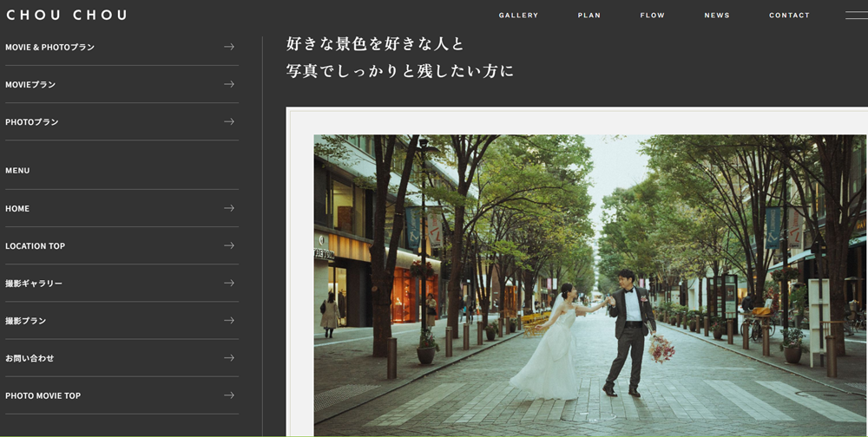
Task: Click arrow icon beside 撮影プラン
Action: point(229,320)
